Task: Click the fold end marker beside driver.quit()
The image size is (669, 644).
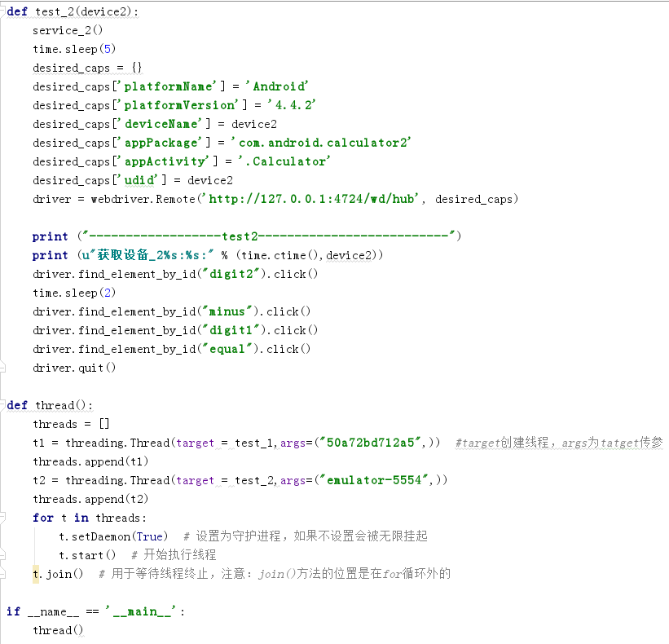Action: pyautogui.click(x=2, y=368)
